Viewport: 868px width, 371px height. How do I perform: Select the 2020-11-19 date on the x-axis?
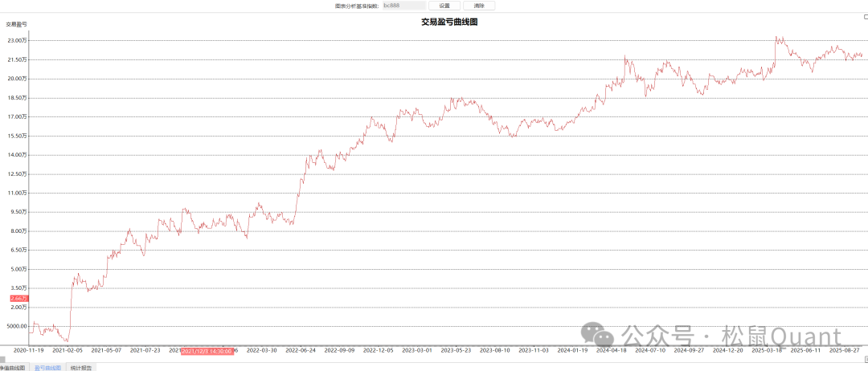click(28, 350)
